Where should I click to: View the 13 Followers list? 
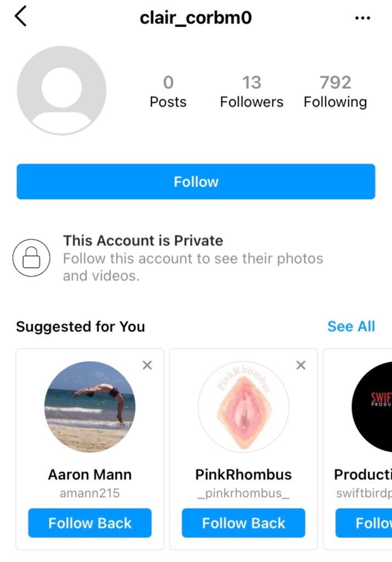(x=251, y=92)
